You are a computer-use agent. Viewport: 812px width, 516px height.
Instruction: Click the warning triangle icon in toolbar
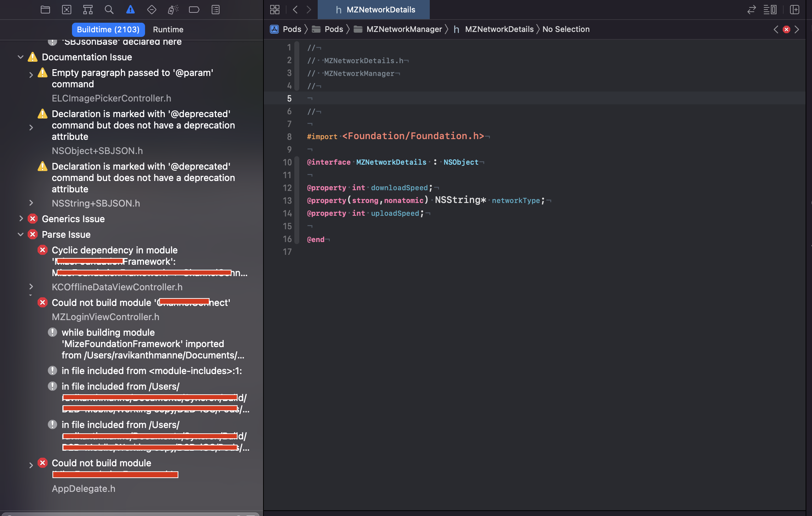tap(130, 10)
